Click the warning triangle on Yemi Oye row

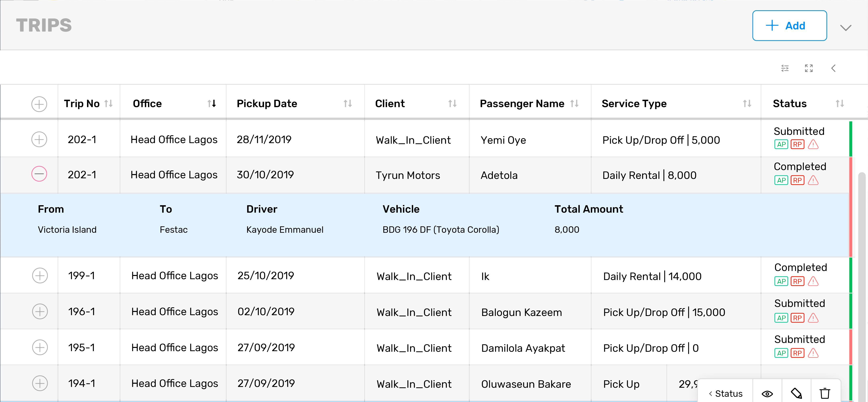813,145
